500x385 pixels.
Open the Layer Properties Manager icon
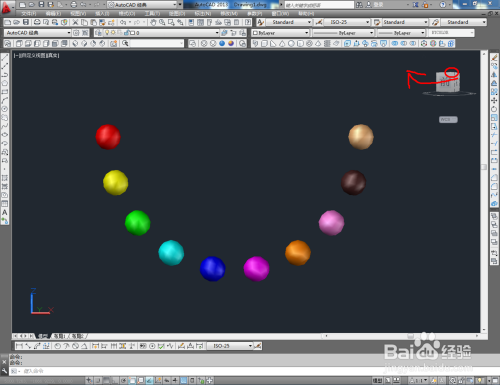(x=98, y=33)
